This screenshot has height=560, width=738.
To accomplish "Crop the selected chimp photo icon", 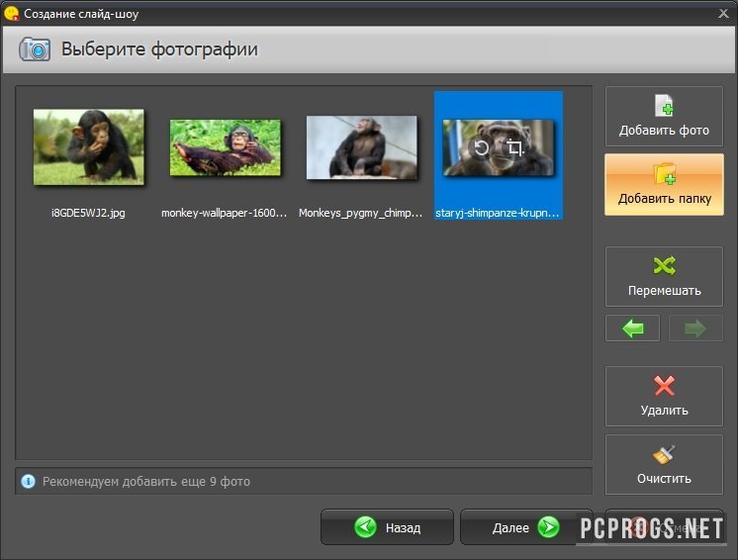I will (514, 148).
